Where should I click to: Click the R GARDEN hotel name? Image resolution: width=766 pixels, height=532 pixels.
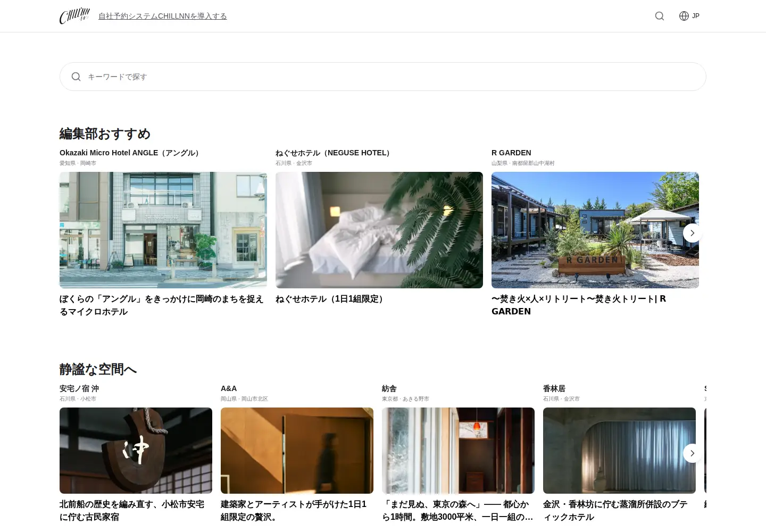coord(511,153)
